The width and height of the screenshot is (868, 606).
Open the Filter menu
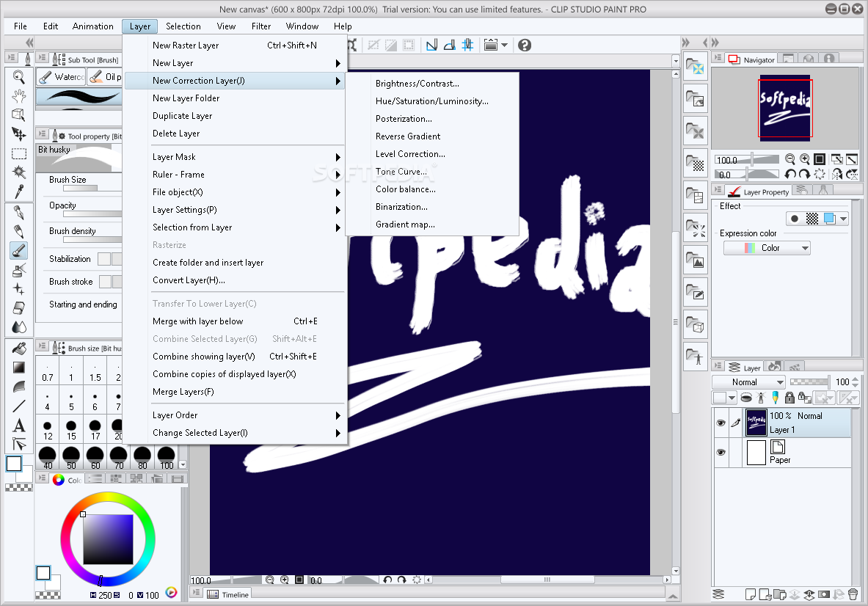pyautogui.click(x=260, y=26)
